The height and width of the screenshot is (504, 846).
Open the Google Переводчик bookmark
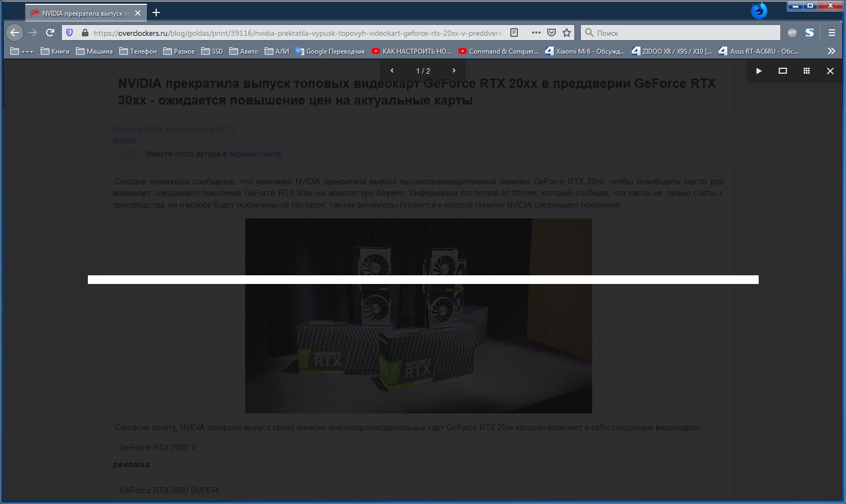331,51
